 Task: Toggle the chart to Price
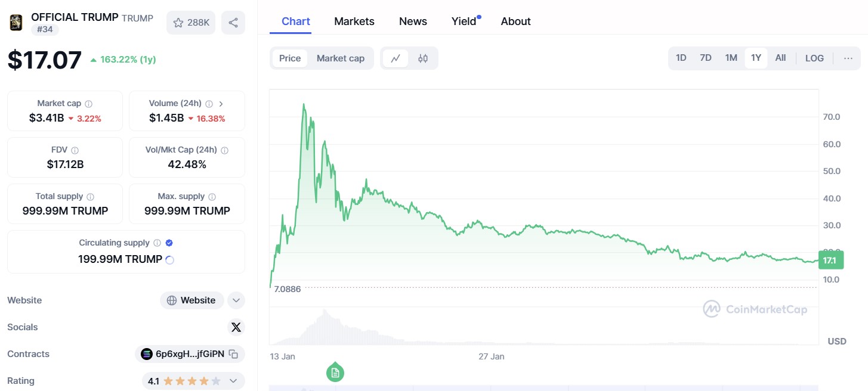[290, 58]
